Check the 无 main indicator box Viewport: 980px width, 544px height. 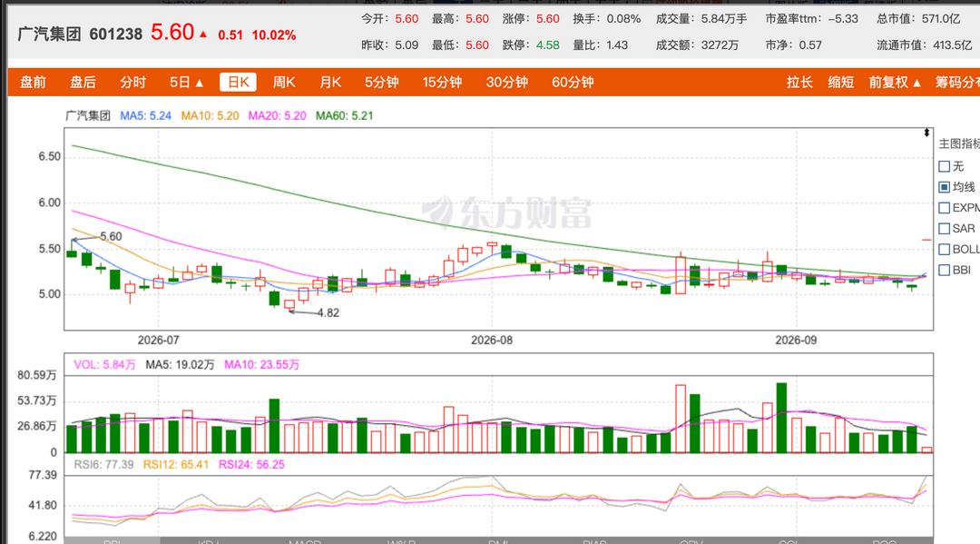coord(945,166)
